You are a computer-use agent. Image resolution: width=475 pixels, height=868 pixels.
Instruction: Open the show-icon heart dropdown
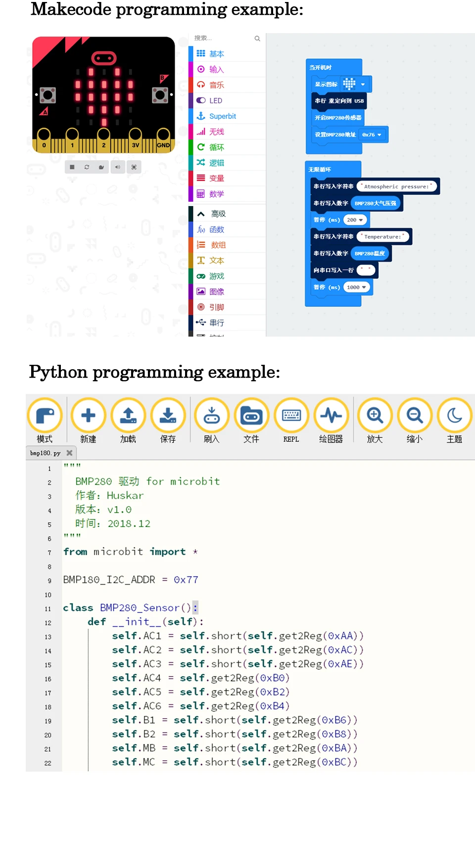pos(363,85)
